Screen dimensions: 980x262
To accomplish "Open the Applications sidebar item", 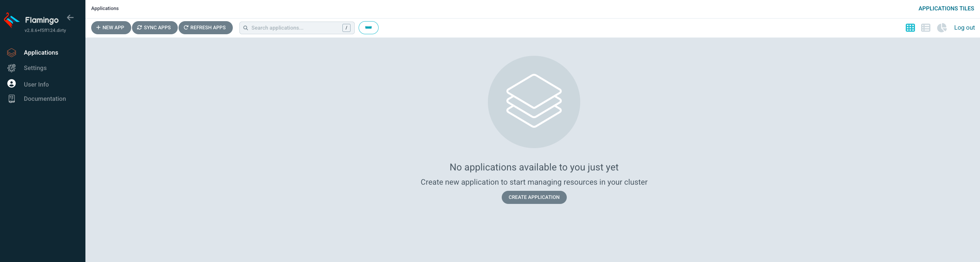I will [41, 53].
